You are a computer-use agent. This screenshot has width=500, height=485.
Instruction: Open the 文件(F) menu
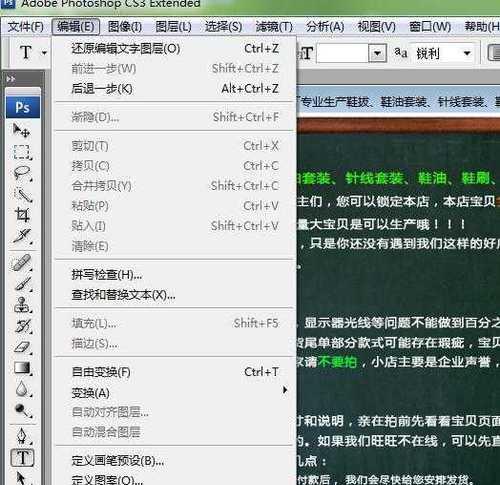[x=26, y=27]
